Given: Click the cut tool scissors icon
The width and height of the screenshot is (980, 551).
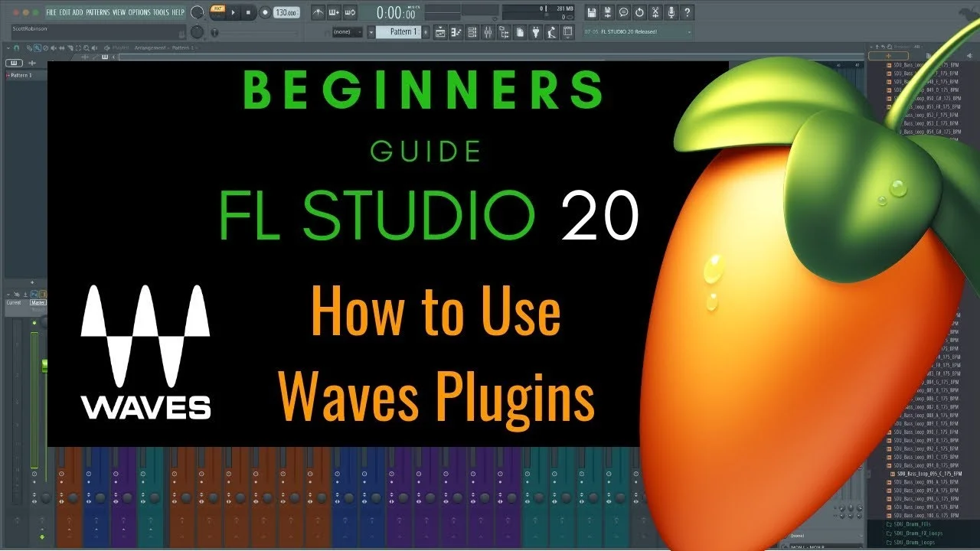Looking at the screenshot, I should pyautogui.click(x=655, y=11).
